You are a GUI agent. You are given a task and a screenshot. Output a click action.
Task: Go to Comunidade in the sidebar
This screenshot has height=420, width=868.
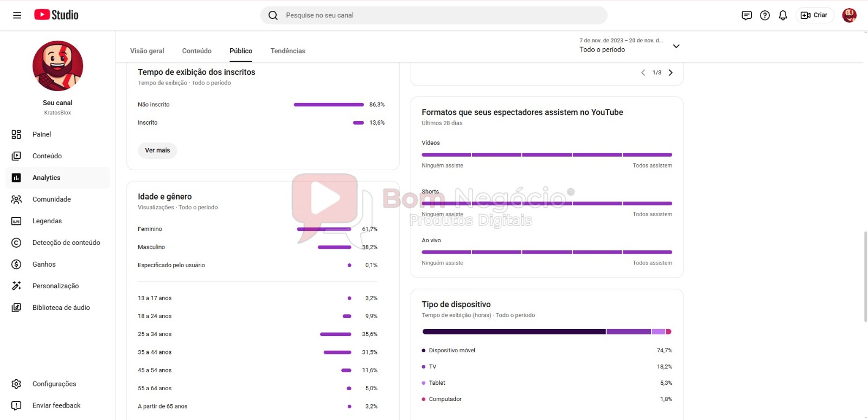(x=52, y=199)
